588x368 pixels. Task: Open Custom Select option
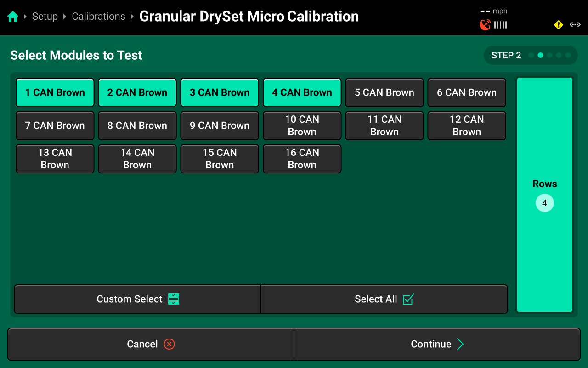[137, 299]
